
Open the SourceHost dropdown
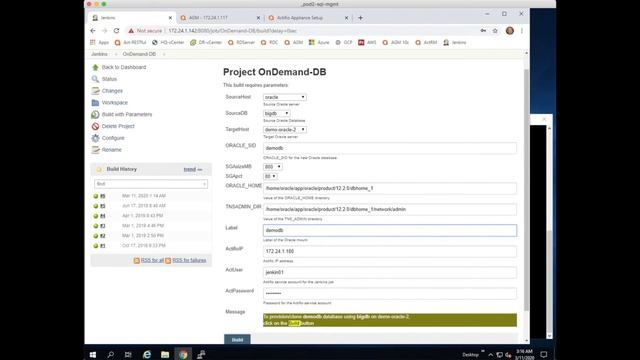(x=284, y=97)
